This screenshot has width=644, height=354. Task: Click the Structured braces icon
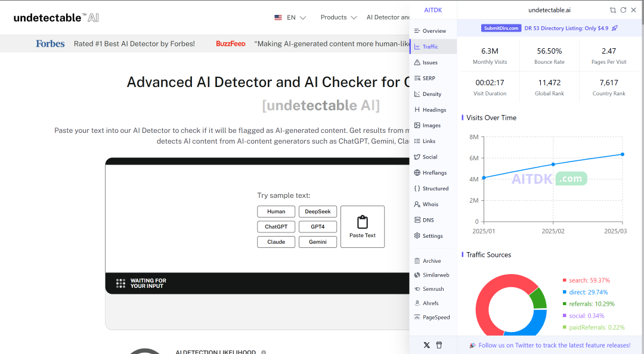pos(417,188)
